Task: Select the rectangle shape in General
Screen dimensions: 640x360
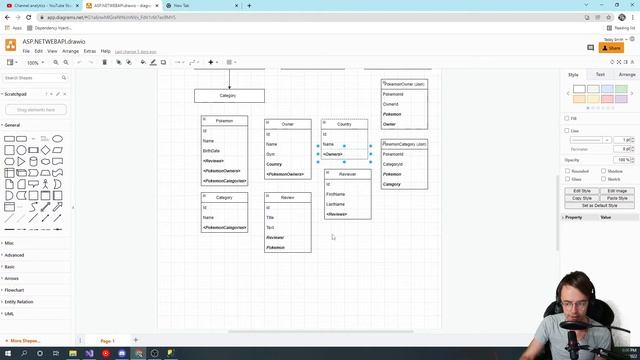Action: coord(9,139)
